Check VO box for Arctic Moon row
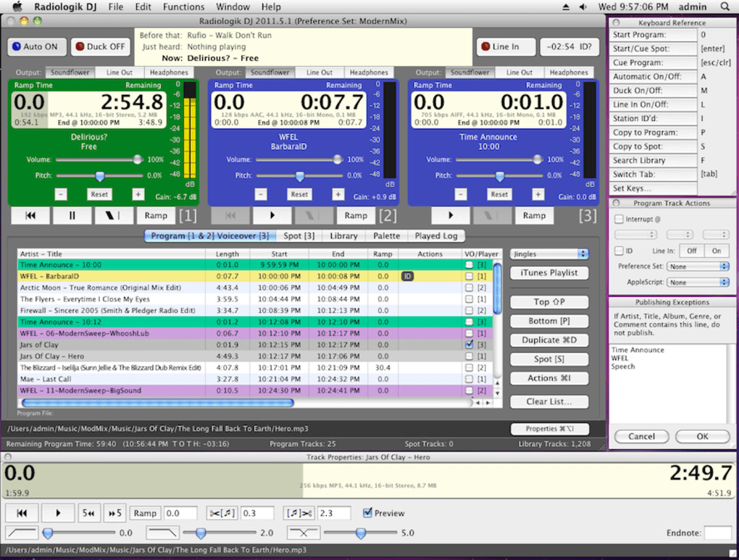This screenshot has width=739, height=560. tap(469, 288)
